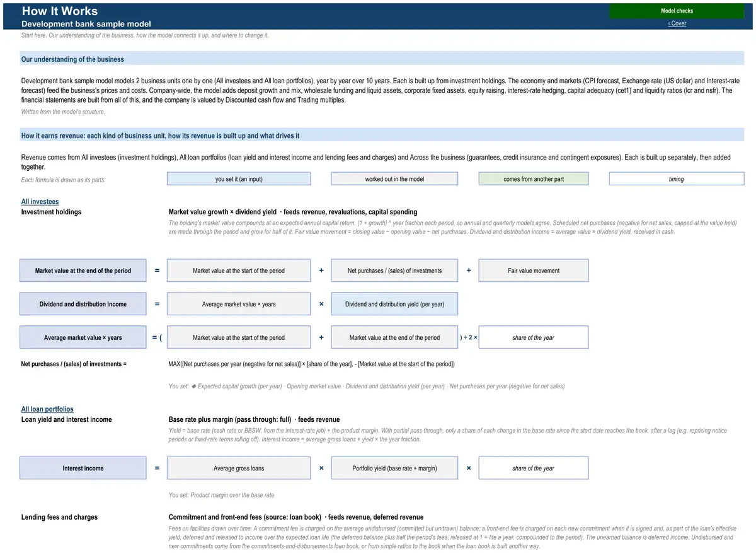Click 'Dividend and distribution yield (per year)' box

point(394,304)
